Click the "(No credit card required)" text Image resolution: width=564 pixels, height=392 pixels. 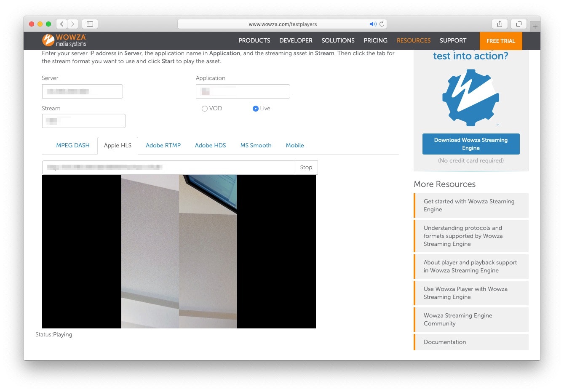point(471,160)
